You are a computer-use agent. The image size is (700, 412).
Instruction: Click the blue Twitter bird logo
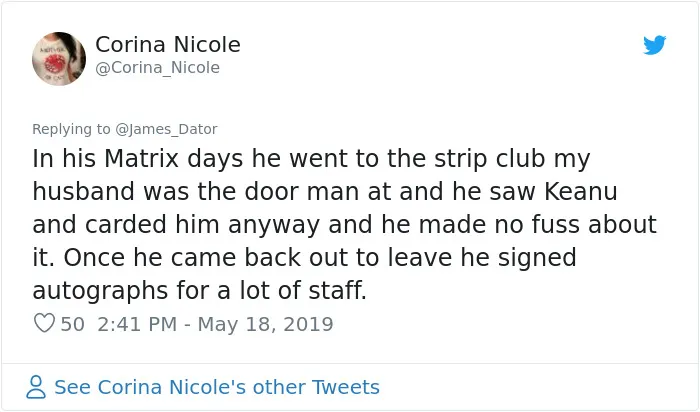pos(654,45)
